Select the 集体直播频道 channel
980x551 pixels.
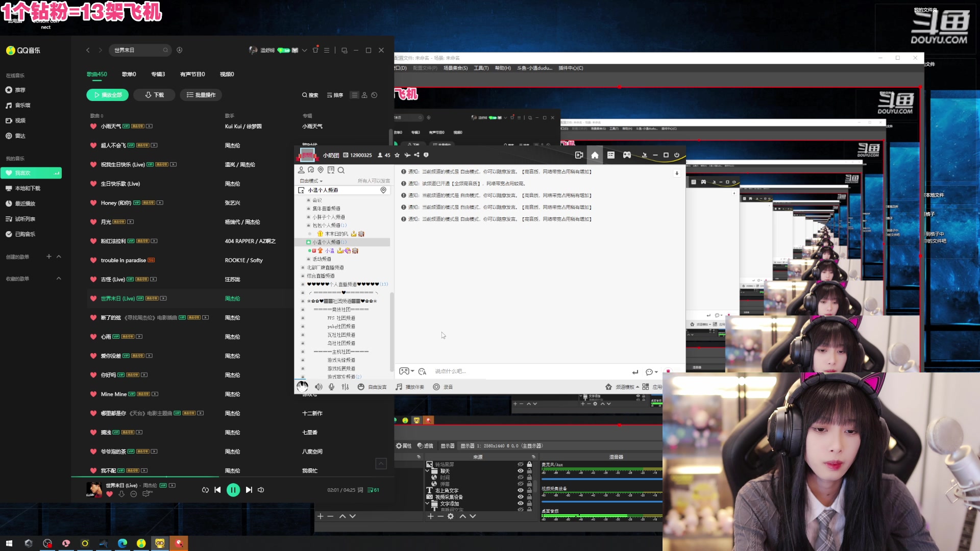point(327,208)
